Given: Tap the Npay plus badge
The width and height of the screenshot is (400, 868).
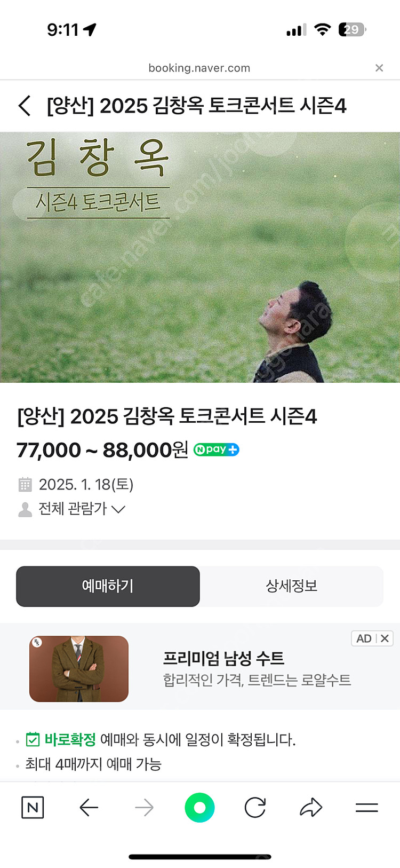Looking at the screenshot, I should pos(216,449).
